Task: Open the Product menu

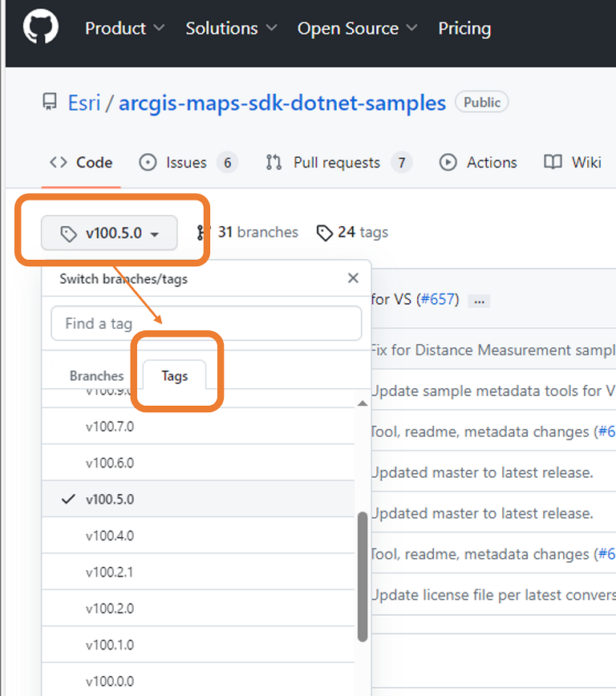Action: (x=124, y=28)
